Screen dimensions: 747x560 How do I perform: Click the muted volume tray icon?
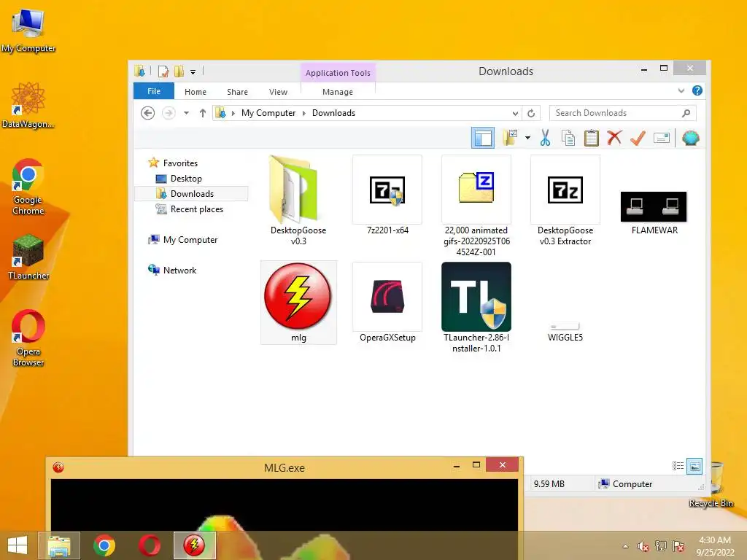click(643, 546)
